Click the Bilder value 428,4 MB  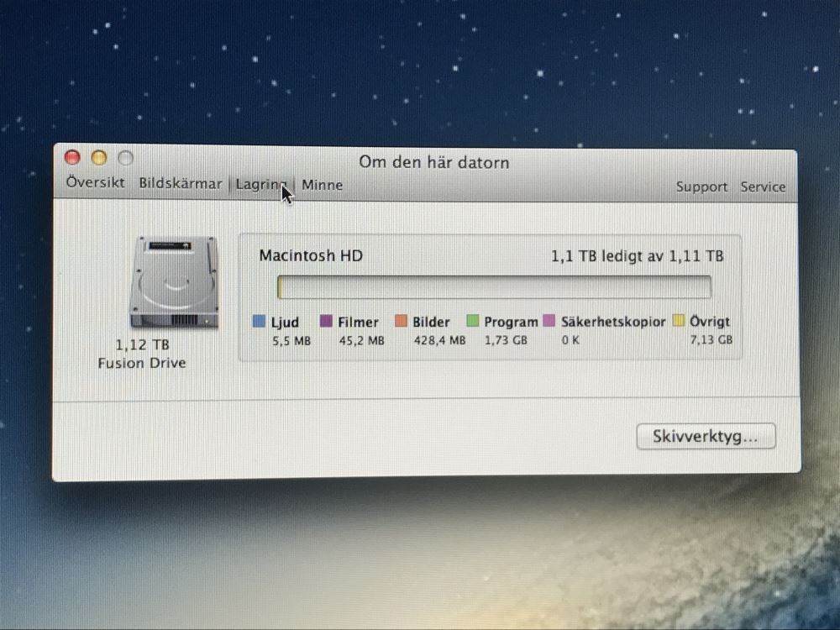pos(440,340)
